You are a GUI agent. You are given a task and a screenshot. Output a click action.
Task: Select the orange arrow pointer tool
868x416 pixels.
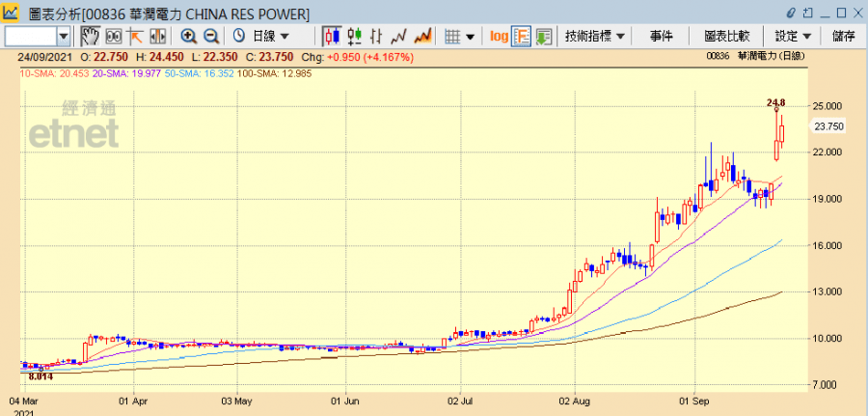pyautogui.click(x=135, y=36)
